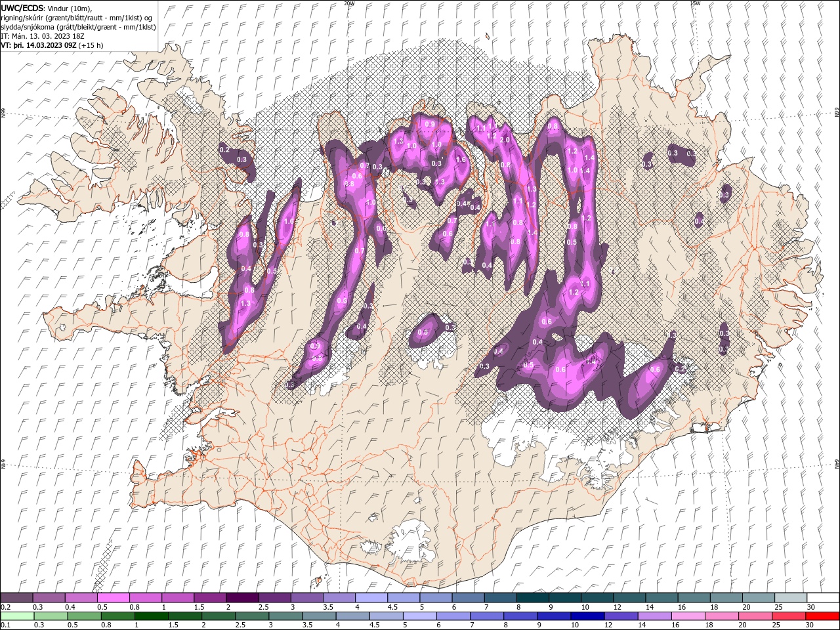Pick upper legend swatch between 12 and 14
Image resolution: width=840 pixels, height=630 pixels.
click(629, 597)
